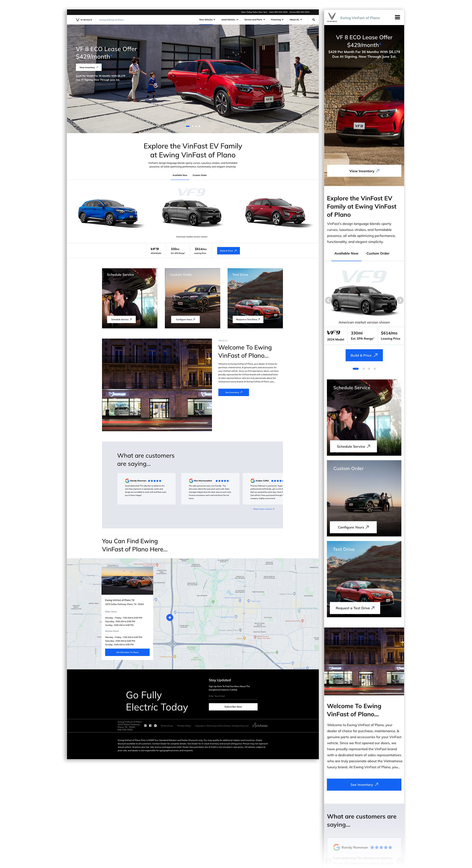
Task: Open the Facebook icon in the footer
Action: 150,726
